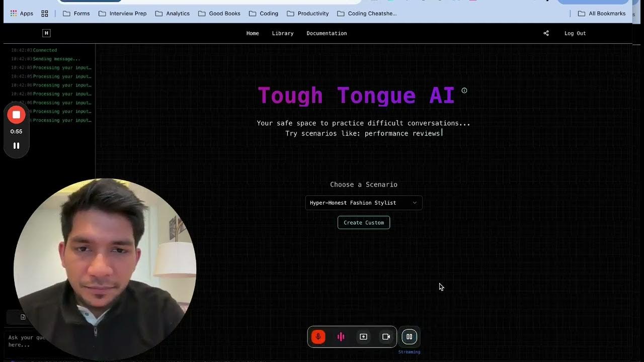Pause the Streaming session
The height and width of the screenshot is (362, 644).
click(409, 336)
